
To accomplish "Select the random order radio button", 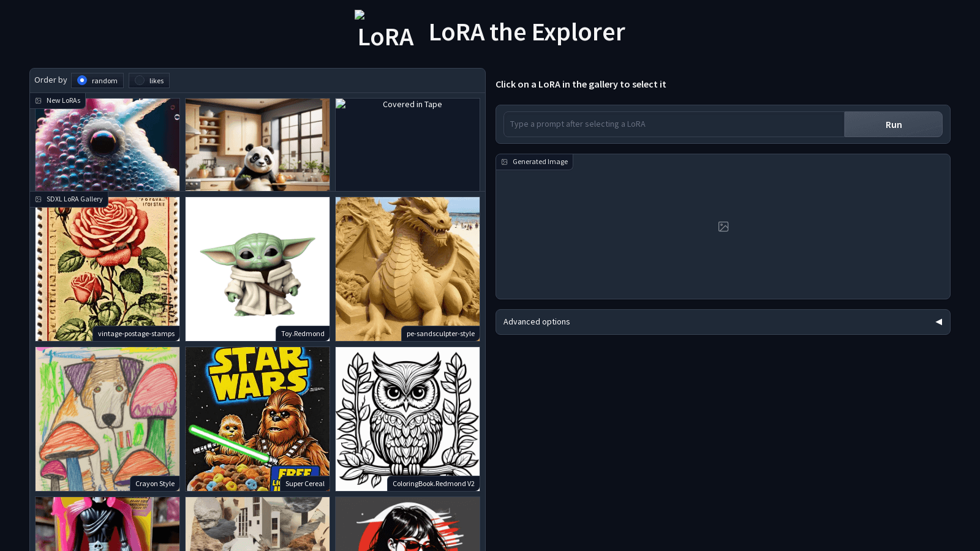I will [x=82, y=80].
